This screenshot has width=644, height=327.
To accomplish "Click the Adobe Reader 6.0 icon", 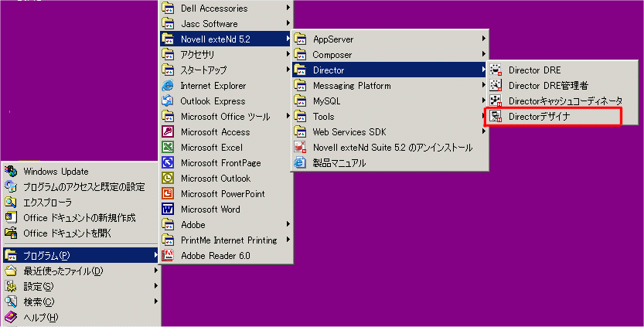I will coord(168,256).
